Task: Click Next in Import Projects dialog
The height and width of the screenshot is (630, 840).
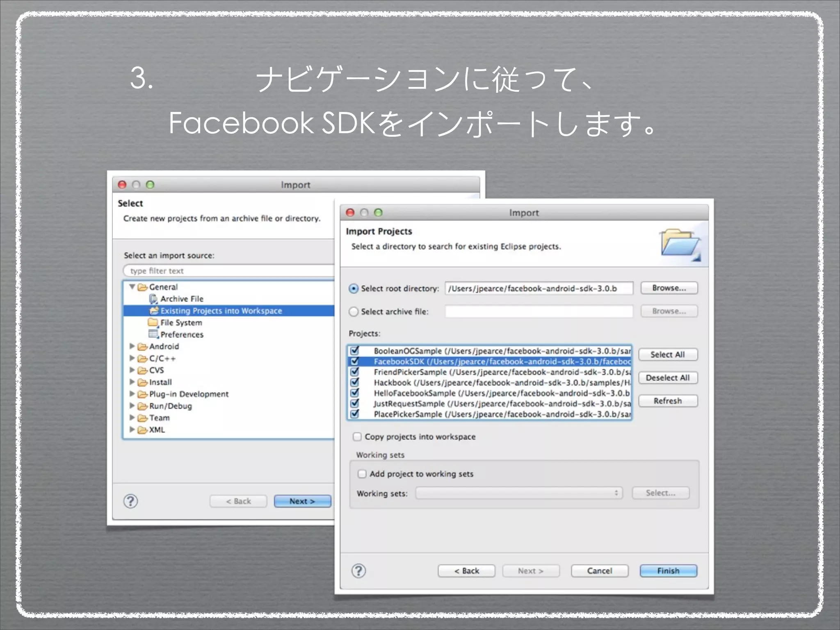Action: pyautogui.click(x=531, y=571)
